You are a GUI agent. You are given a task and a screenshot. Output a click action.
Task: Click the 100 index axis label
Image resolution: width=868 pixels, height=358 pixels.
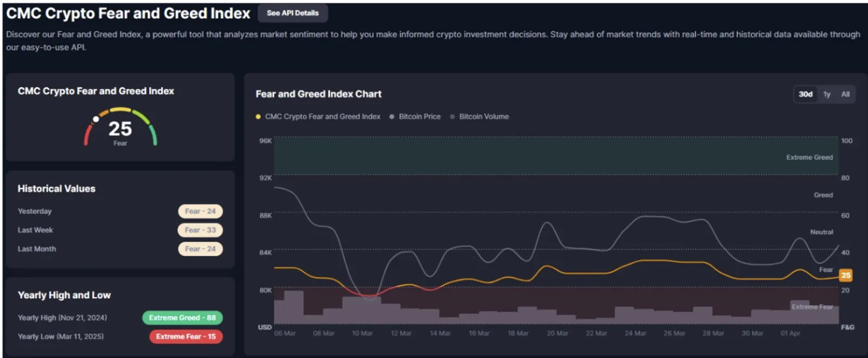click(847, 141)
